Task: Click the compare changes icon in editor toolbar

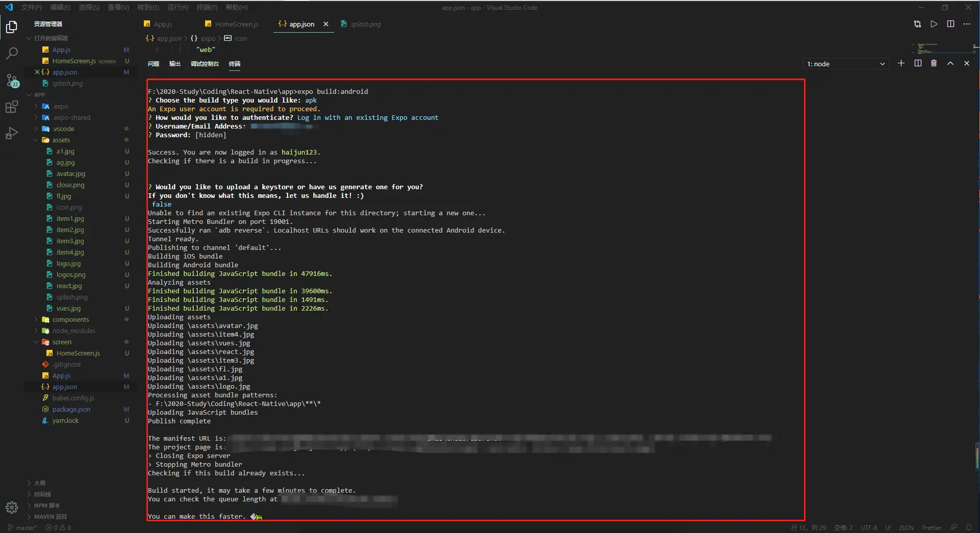Action: [917, 24]
